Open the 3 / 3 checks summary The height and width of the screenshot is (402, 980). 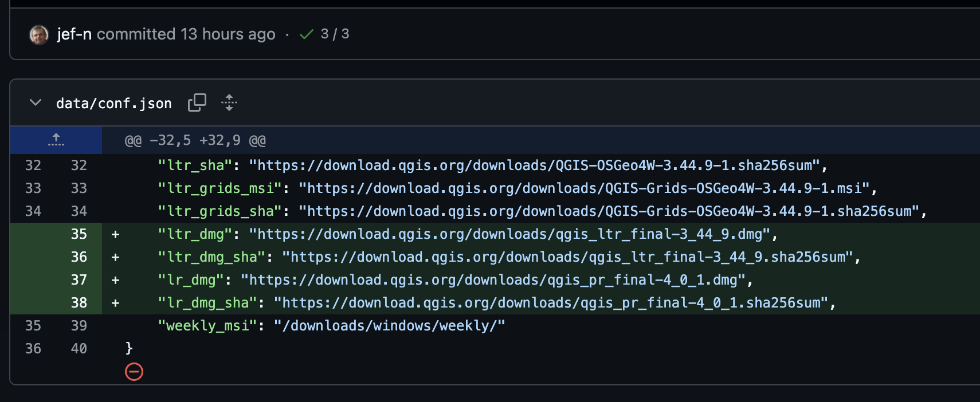pos(335,34)
